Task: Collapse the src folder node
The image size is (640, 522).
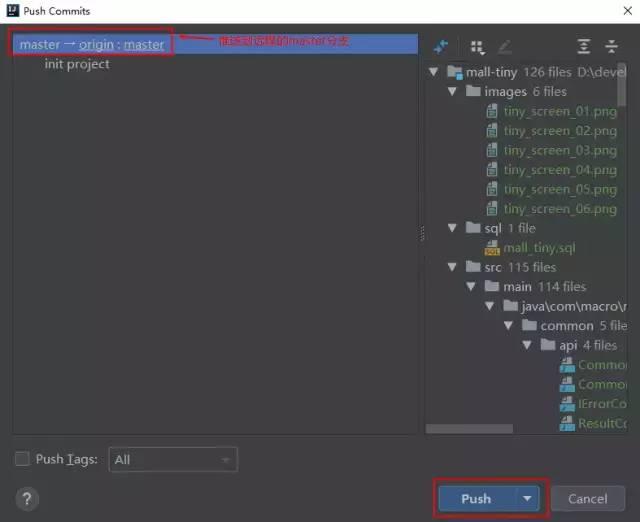Action: (452, 267)
